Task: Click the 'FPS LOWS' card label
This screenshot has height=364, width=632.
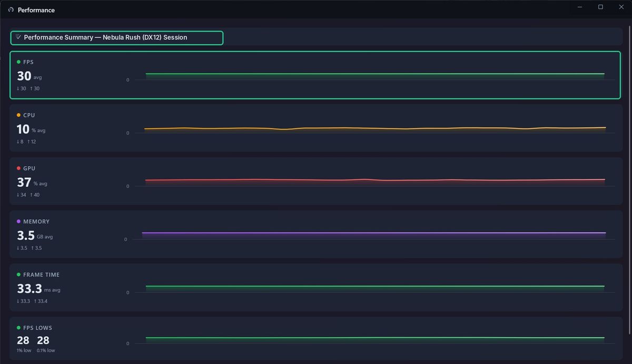Action: (x=37, y=328)
